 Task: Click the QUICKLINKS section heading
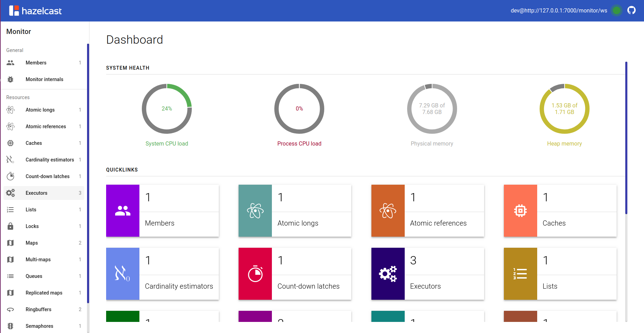point(122,170)
